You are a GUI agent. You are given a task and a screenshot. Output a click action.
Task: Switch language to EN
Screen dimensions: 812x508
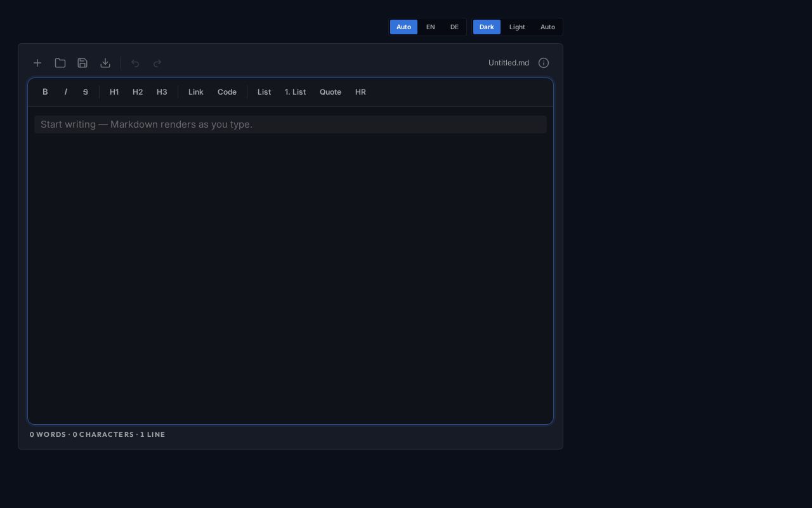pos(430,27)
